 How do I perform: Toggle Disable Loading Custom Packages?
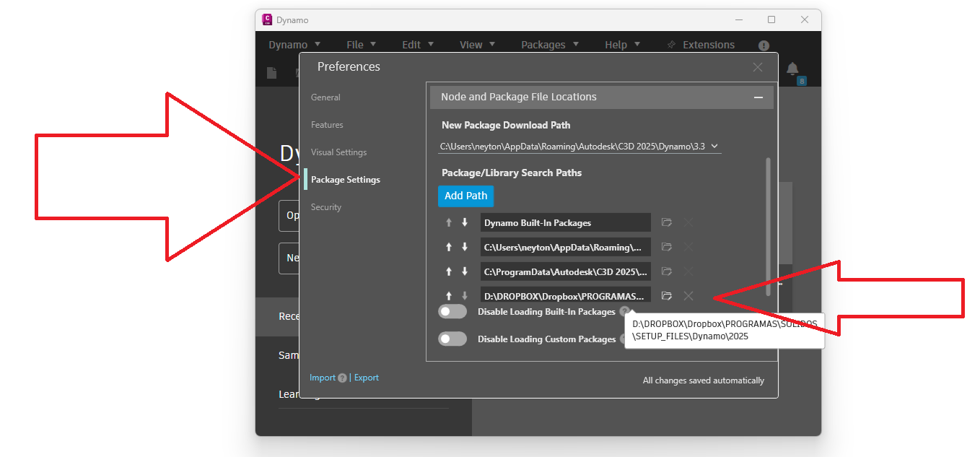[452, 339]
